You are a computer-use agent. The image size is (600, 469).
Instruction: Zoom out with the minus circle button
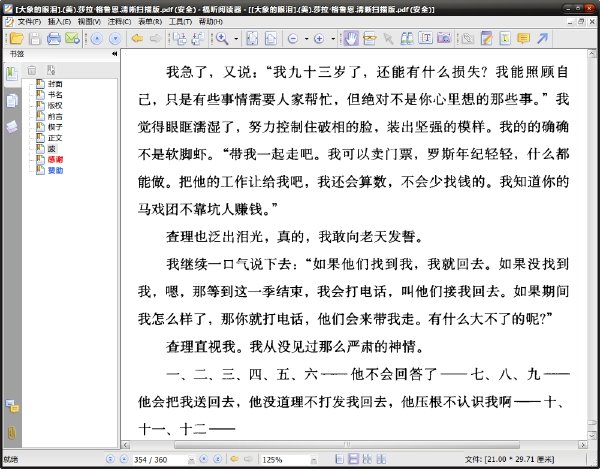pos(293,39)
